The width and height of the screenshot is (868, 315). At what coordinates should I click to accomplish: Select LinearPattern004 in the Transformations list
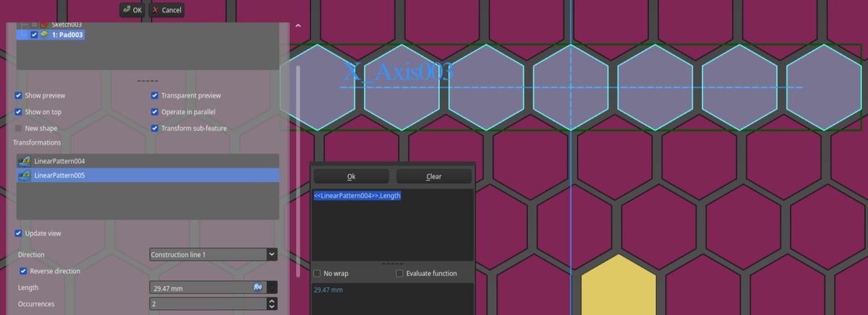tap(59, 161)
